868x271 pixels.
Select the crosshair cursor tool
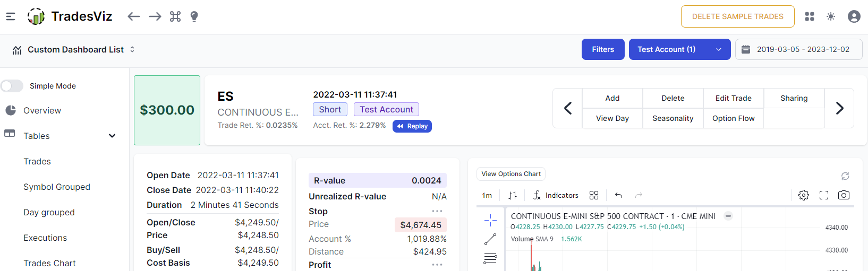point(490,220)
